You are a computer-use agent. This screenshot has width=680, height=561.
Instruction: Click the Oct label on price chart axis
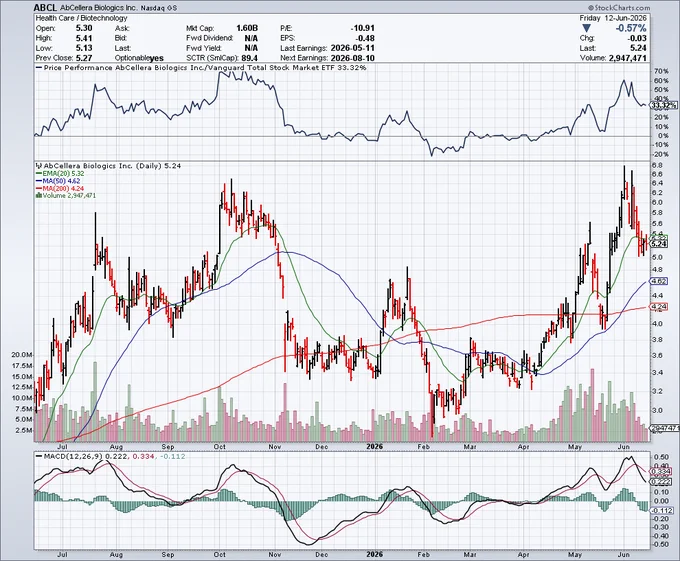[x=220, y=447]
